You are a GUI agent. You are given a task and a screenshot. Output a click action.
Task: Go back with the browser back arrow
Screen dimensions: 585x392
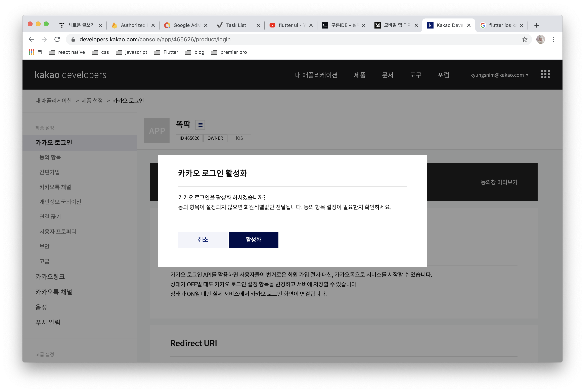point(31,40)
